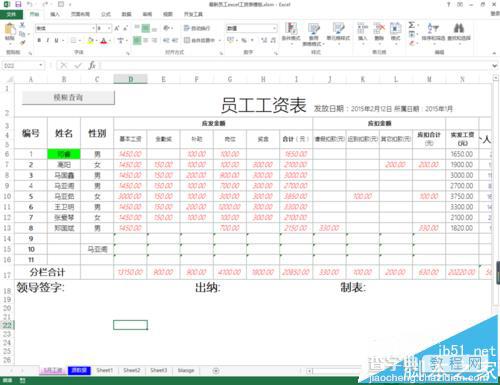Toggle Align Right horizontal alignment
The width and height of the screenshot is (500, 385).
click(x=155, y=40)
